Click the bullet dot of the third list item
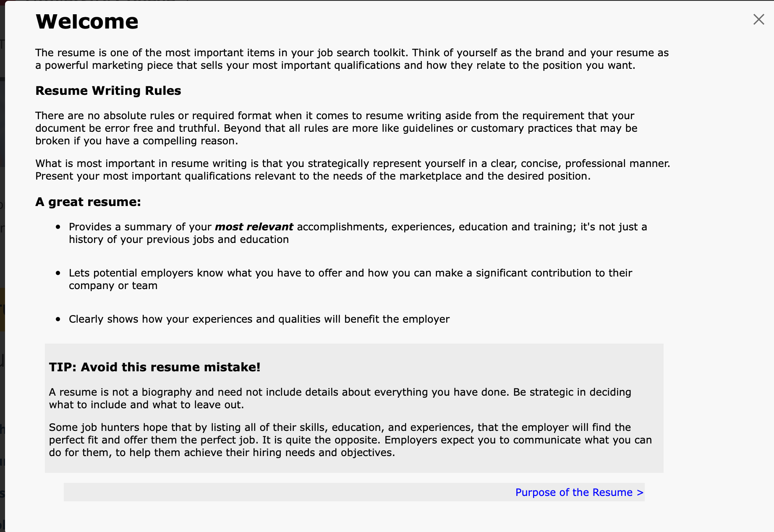The image size is (774, 532). [58, 319]
